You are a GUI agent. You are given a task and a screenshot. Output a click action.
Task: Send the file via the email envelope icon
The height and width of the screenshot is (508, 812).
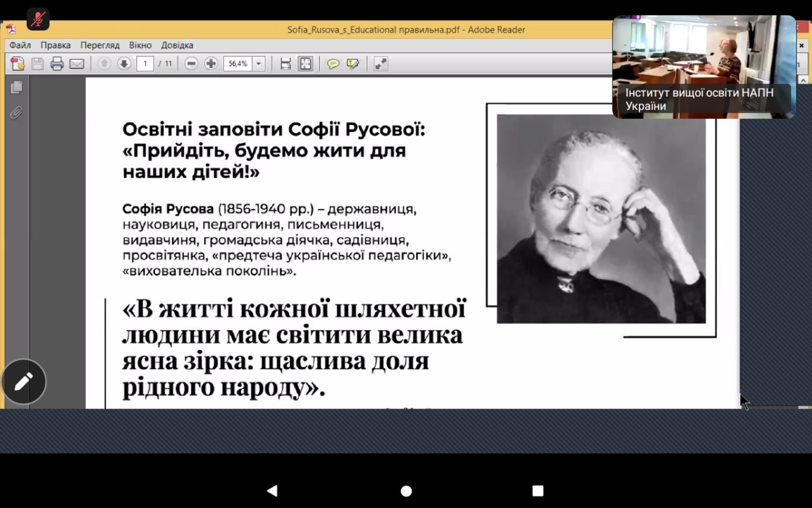click(77, 64)
